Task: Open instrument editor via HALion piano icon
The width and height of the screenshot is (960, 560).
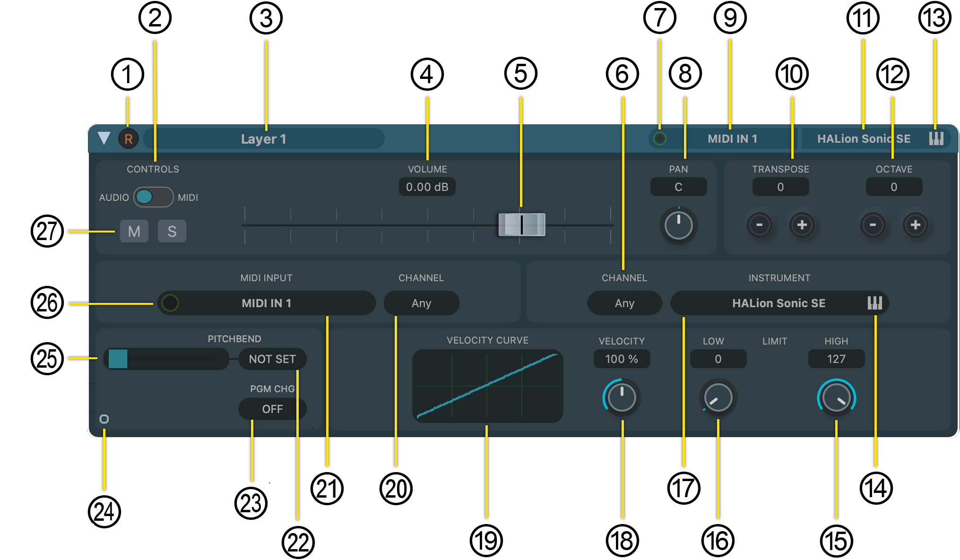Action: tap(874, 303)
